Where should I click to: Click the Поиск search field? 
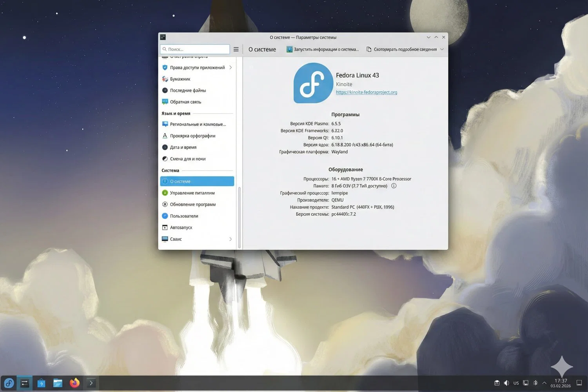[195, 49]
